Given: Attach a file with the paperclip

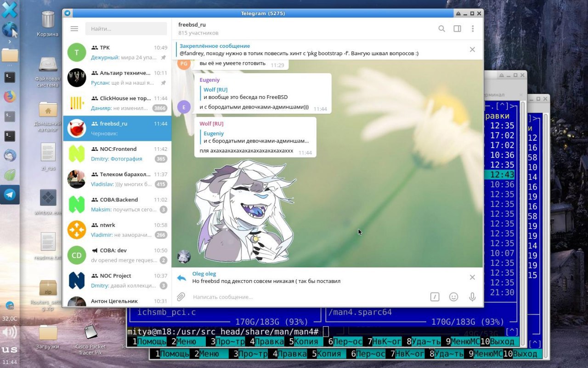Looking at the screenshot, I should (181, 297).
